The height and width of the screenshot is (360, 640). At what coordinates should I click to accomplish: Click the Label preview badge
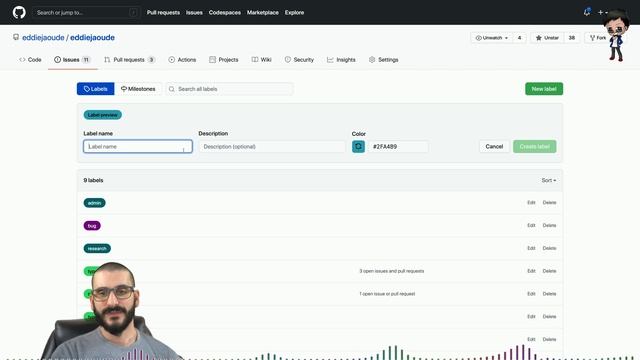(x=102, y=115)
